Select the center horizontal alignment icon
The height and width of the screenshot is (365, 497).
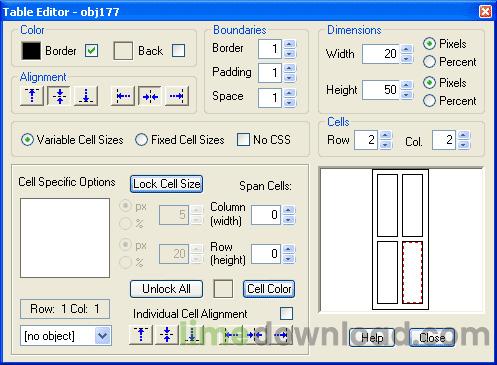[150, 96]
